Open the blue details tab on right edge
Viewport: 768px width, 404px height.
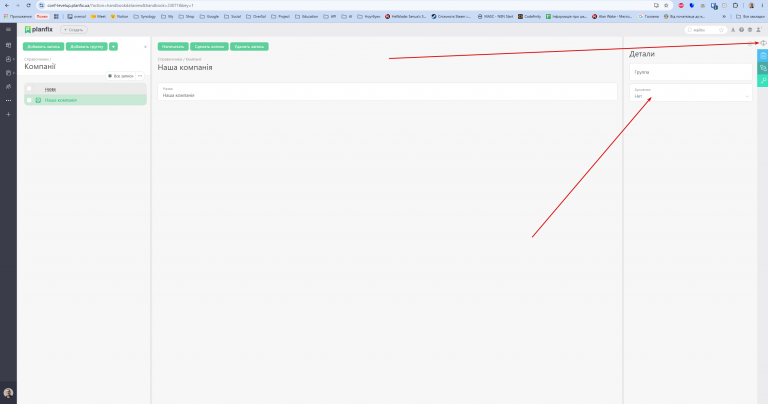[x=763, y=55]
